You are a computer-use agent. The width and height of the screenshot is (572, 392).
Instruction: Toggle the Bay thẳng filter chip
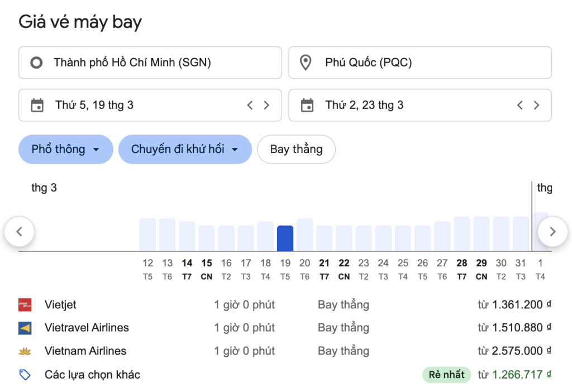[x=296, y=149]
